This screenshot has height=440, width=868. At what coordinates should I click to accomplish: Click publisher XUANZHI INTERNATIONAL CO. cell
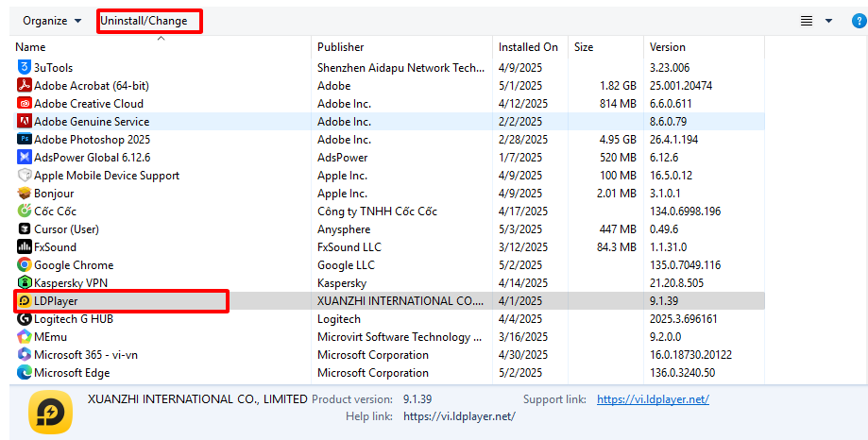coord(400,301)
